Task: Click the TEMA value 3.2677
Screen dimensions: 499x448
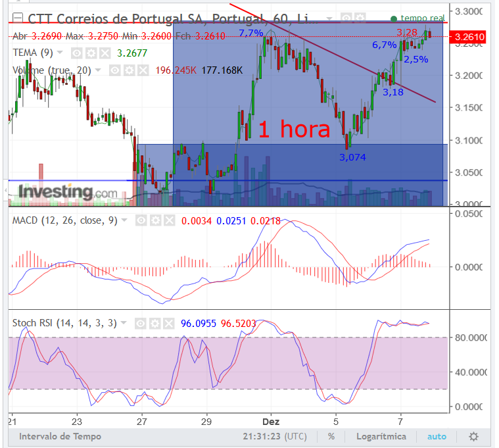Action: [132, 53]
